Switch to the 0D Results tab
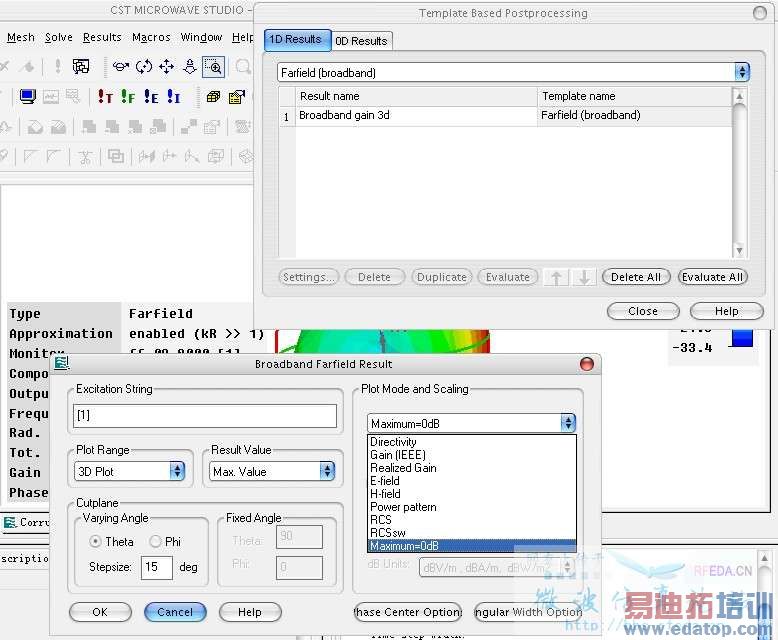 361,41
